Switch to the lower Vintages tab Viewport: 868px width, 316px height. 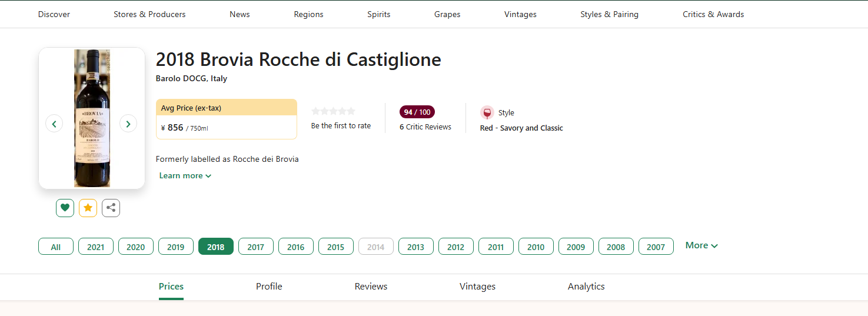click(477, 287)
